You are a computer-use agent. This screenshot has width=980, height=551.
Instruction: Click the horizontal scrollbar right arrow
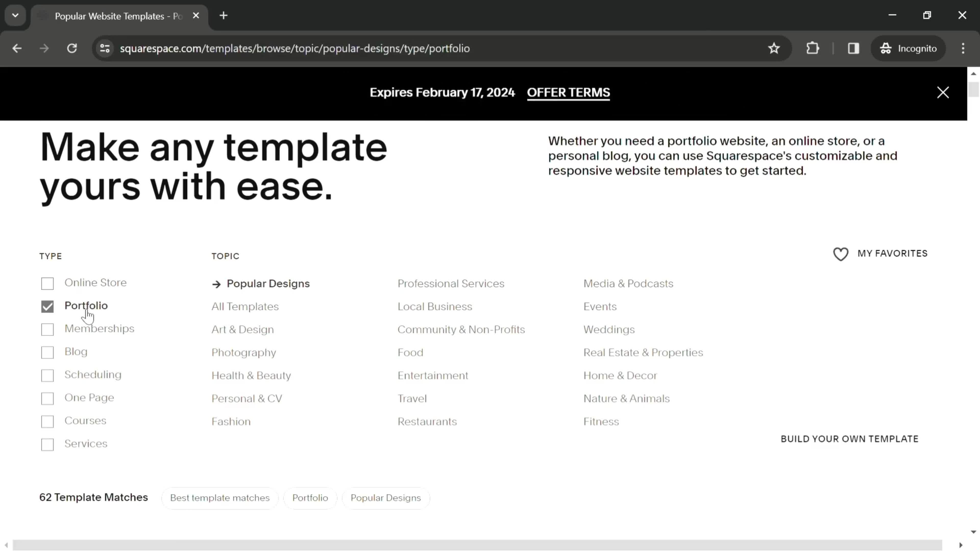[961, 545]
